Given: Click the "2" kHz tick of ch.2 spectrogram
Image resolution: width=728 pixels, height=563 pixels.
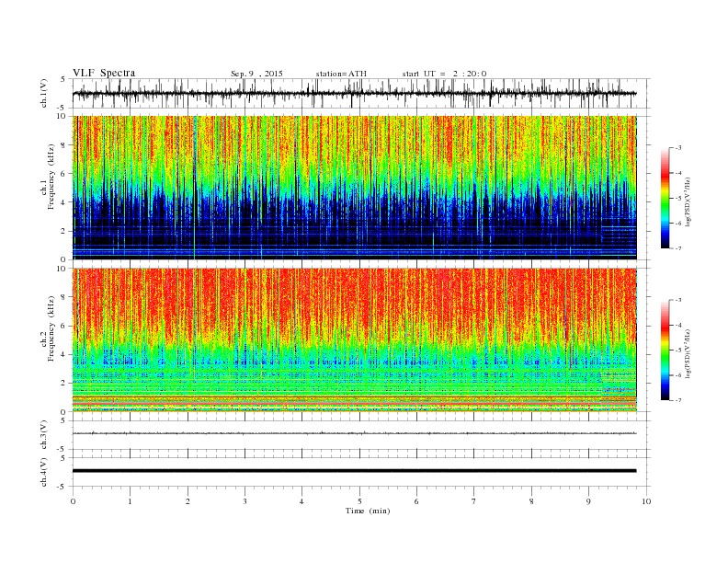Looking at the screenshot, I should (64, 384).
